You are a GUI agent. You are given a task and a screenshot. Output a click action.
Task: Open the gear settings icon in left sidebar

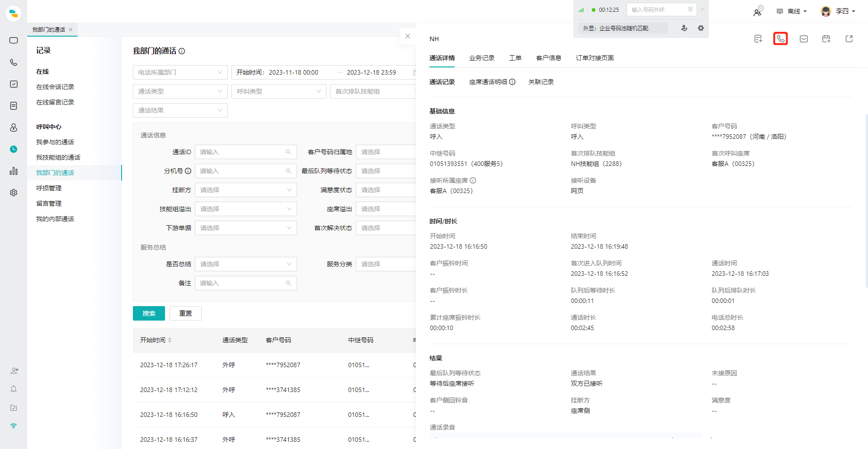tap(14, 193)
